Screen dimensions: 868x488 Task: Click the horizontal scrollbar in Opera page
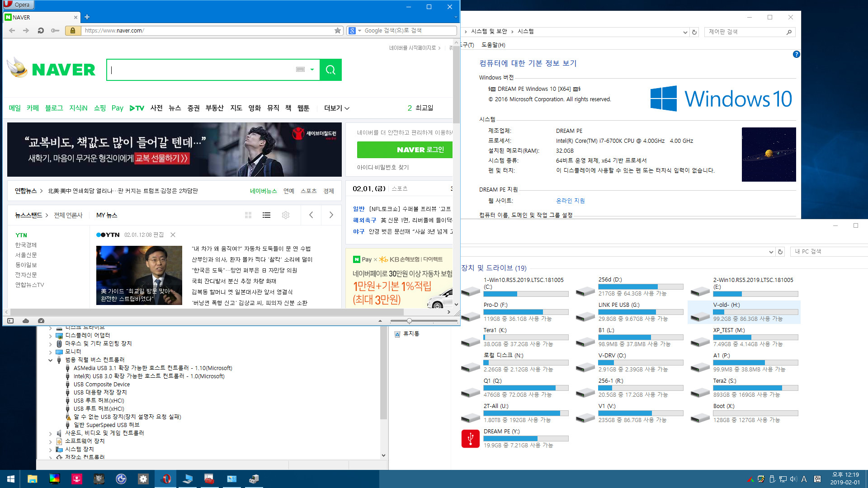pyautogui.click(x=206, y=312)
